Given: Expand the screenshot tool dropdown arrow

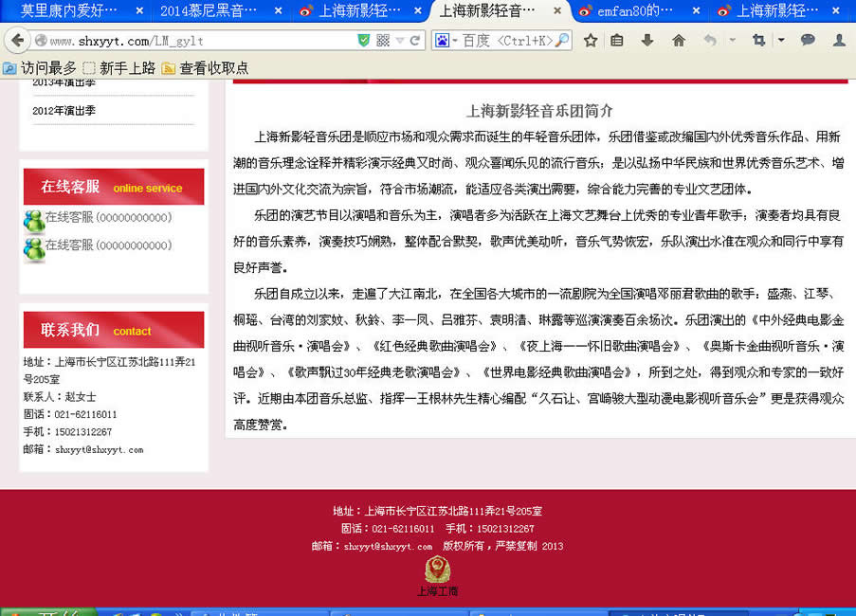Looking at the screenshot, I should tap(781, 40).
